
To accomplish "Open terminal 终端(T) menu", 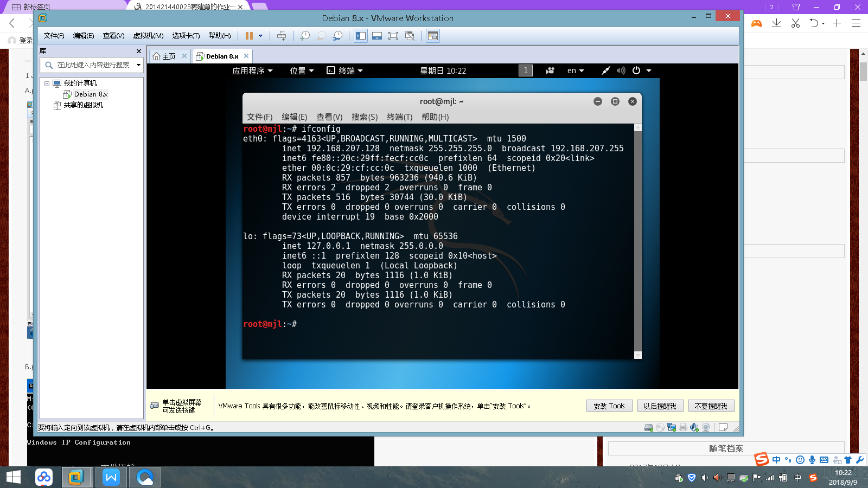I will click(x=400, y=117).
